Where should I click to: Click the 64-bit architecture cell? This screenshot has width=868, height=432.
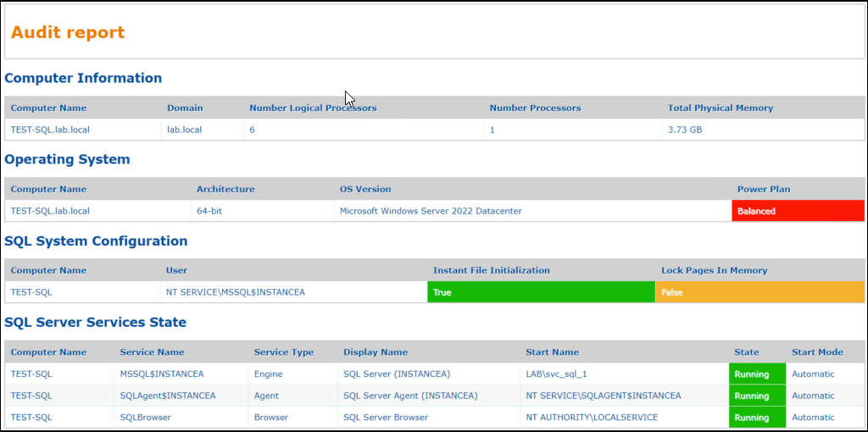(209, 211)
